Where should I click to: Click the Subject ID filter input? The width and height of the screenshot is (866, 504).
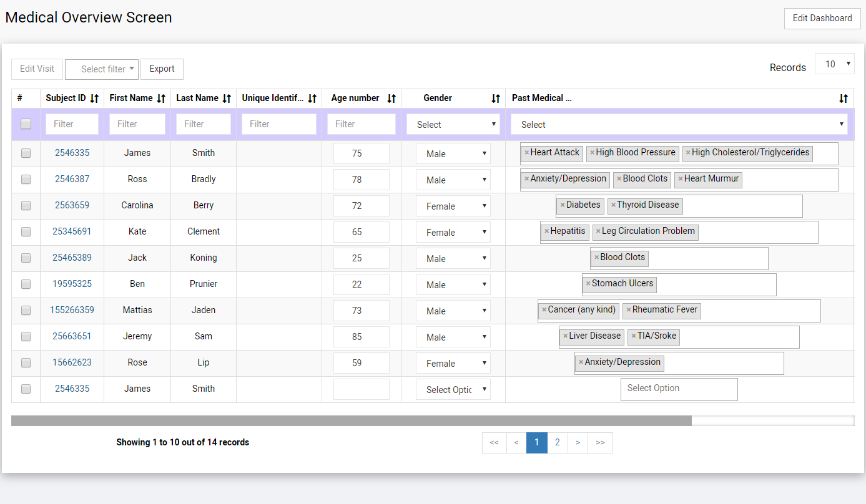coord(72,124)
